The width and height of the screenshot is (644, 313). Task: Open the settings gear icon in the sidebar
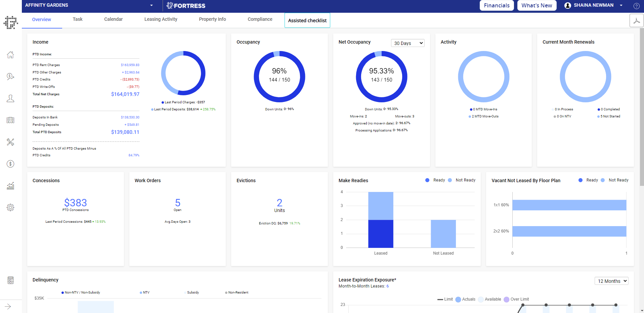click(10, 207)
